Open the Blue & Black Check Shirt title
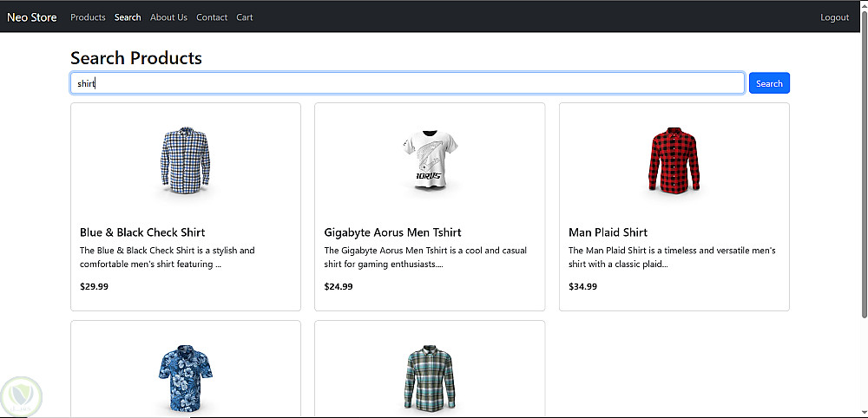Viewport: 868px width, 418px height. [x=142, y=232]
